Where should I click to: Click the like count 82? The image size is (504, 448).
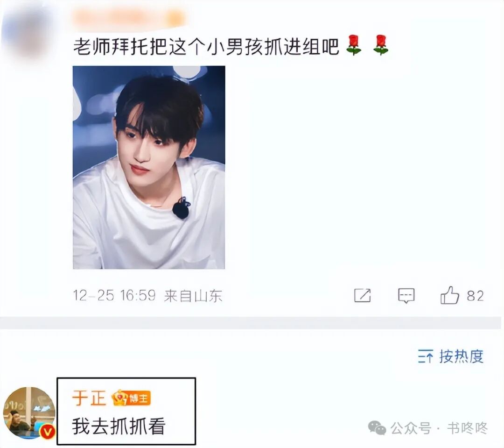475,296
